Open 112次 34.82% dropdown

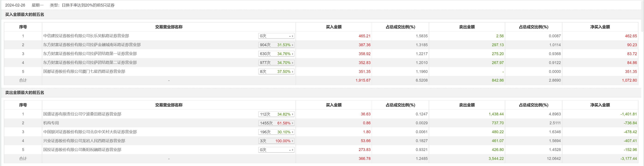tap(276, 114)
